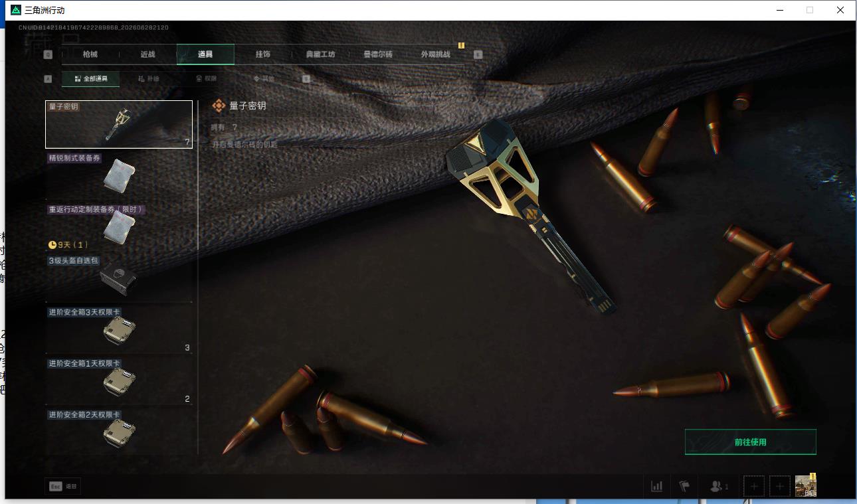Open the 典藏工坊 tab
Screen dimensions: 857x504
[321, 54]
